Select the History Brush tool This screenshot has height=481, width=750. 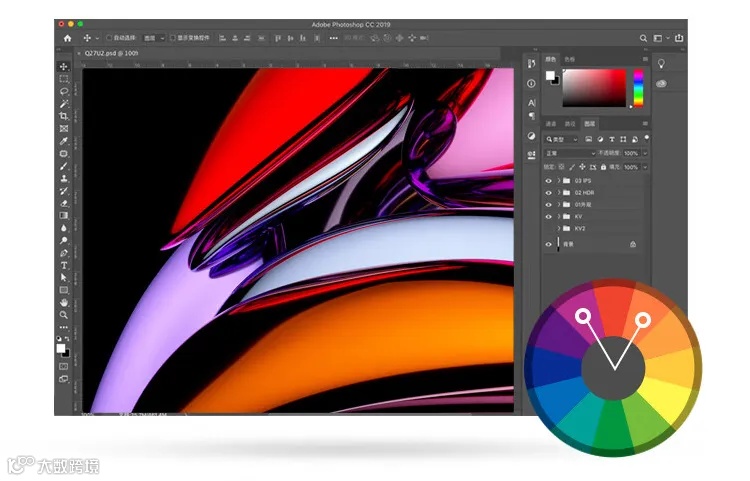tap(64, 191)
